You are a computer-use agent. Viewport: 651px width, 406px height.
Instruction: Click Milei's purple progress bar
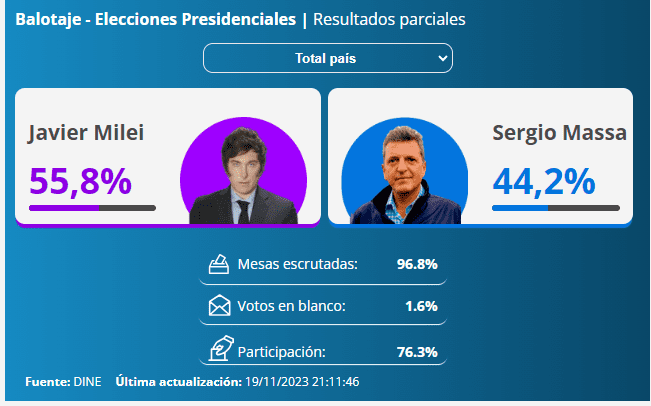point(92,208)
